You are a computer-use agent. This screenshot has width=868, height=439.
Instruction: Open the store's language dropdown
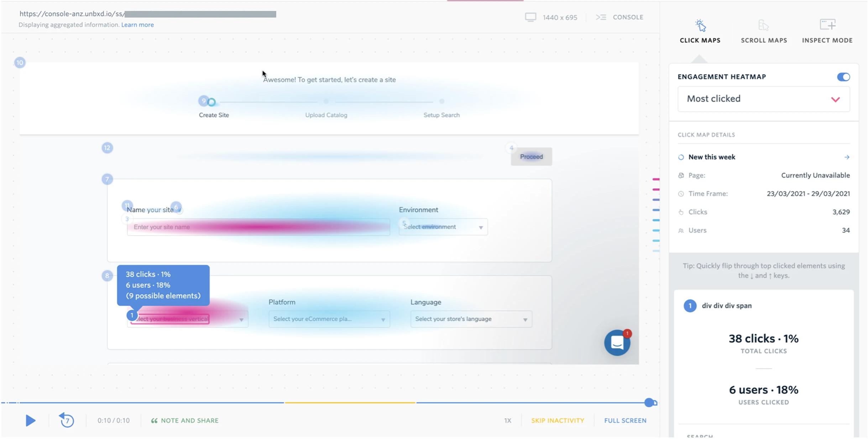click(x=471, y=319)
